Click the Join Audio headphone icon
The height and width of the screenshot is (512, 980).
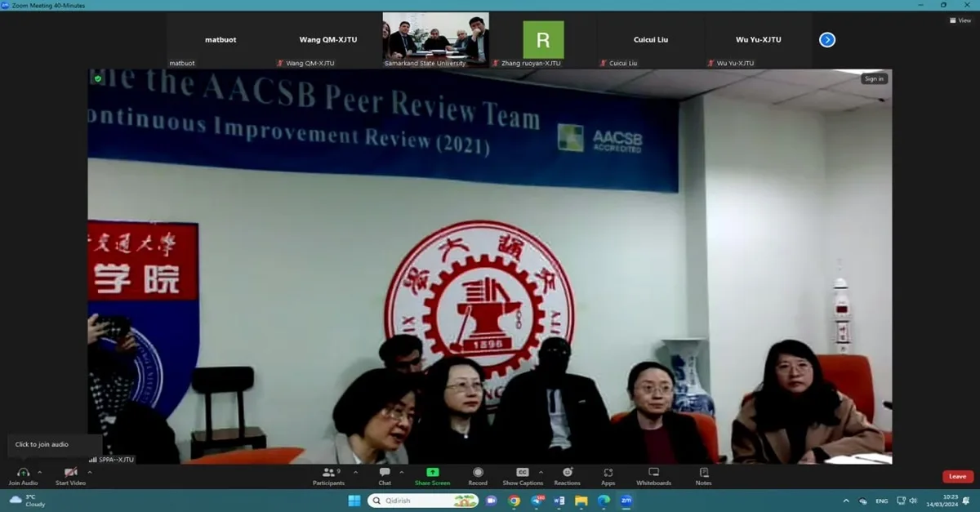pos(23,473)
